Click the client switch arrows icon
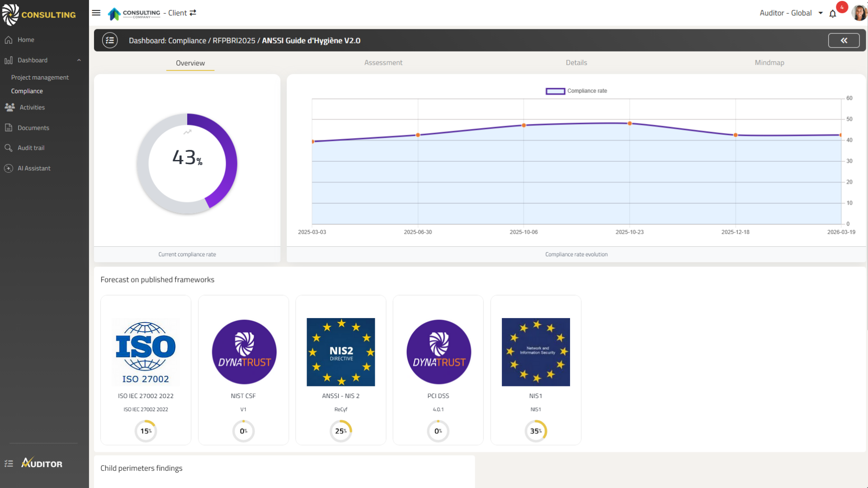The height and width of the screenshot is (488, 868). (x=193, y=13)
